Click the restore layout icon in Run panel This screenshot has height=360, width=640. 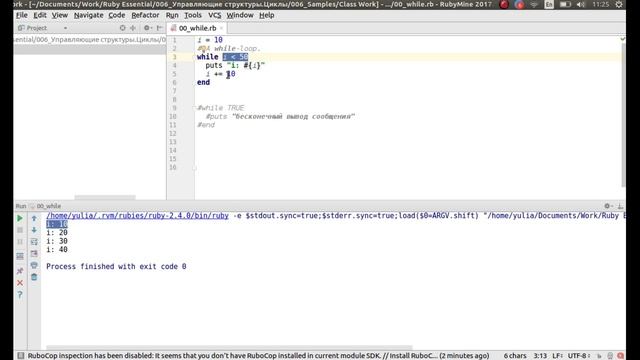[20, 256]
